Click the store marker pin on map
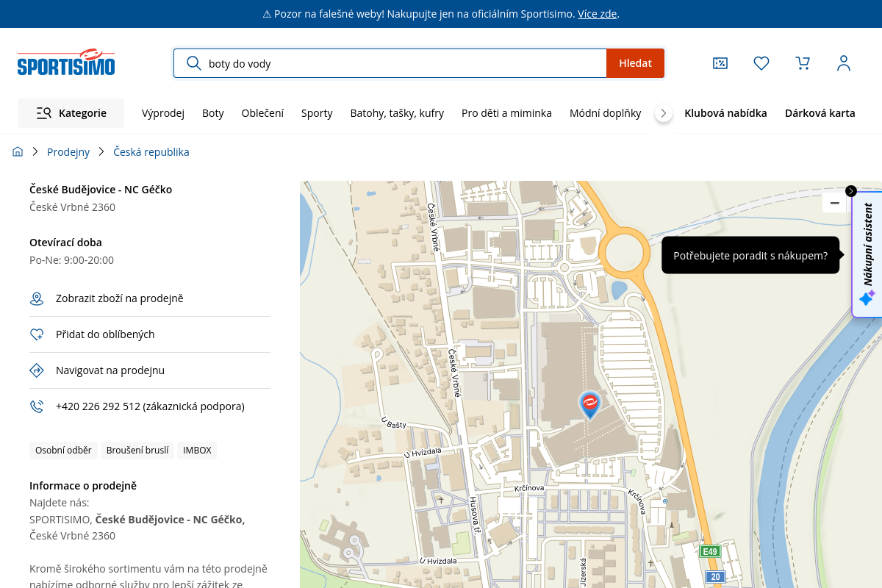Viewport: 882px width, 588px height. coord(589,405)
